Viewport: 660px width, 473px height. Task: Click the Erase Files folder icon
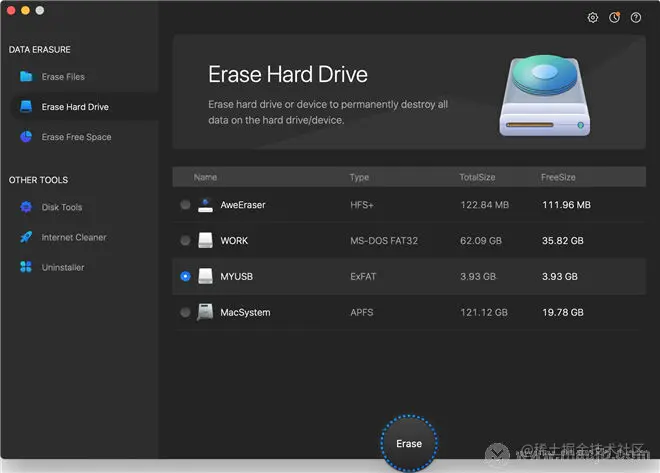[x=26, y=77]
